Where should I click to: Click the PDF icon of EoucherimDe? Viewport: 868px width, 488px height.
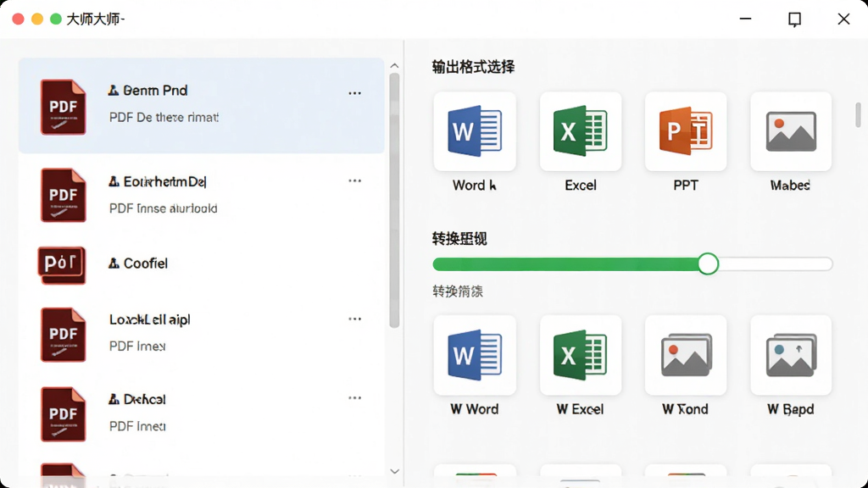pos(63,195)
